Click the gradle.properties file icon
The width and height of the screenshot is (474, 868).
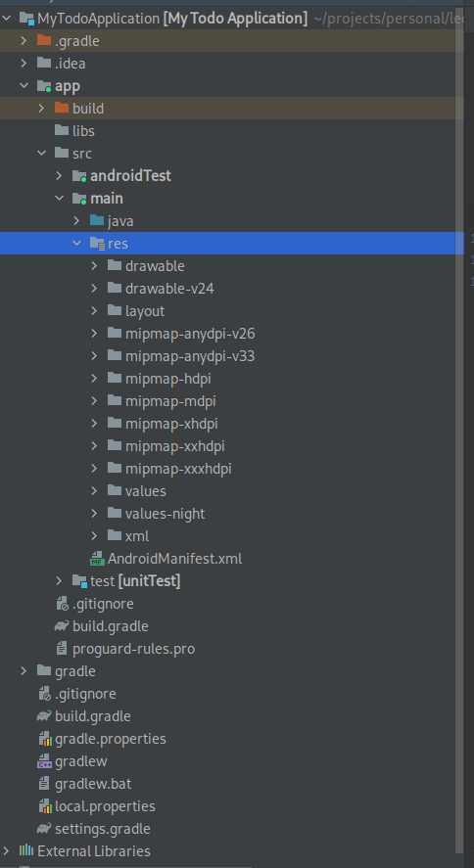pos(44,739)
